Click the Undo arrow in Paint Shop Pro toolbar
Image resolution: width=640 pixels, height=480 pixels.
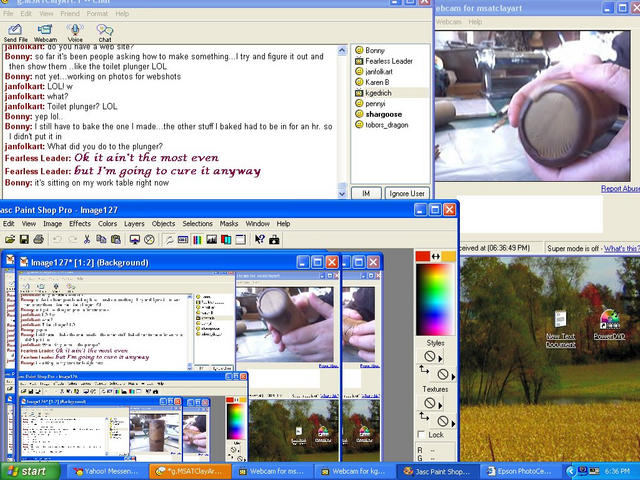point(58,240)
